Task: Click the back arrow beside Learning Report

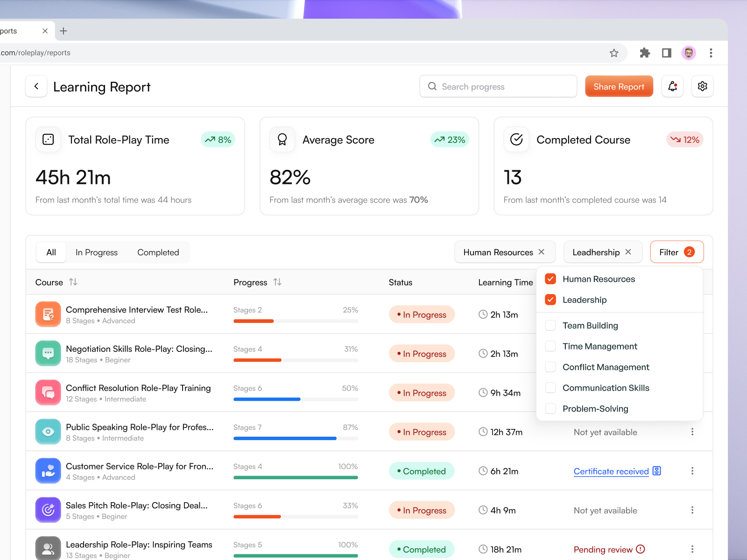Action: [36, 86]
